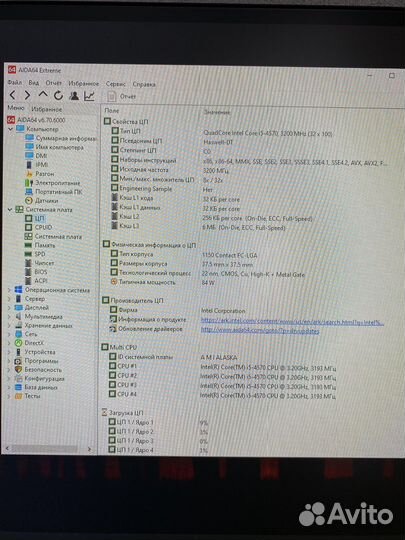Viewport: 405px width, 540px height.
Task: Select the Тип ЦП row
Action: [x=222, y=132]
